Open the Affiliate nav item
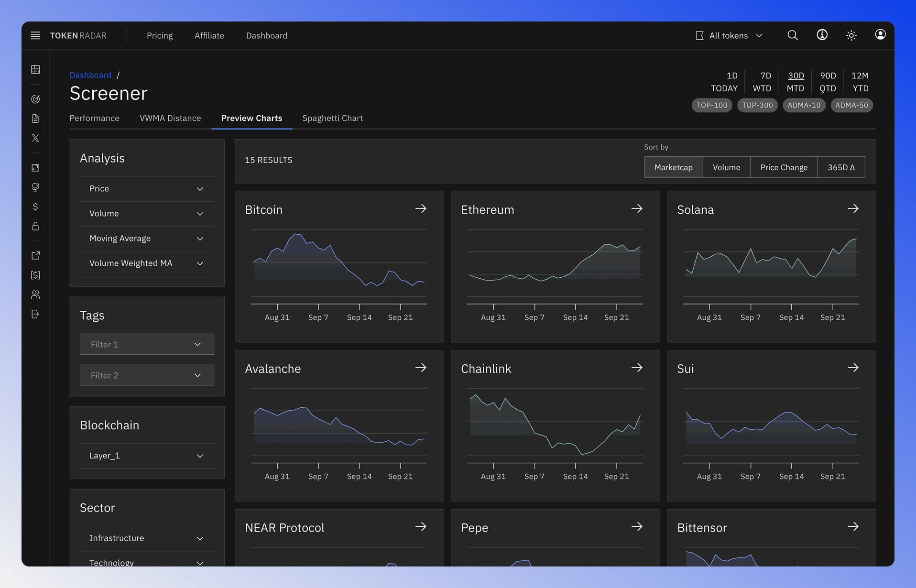916x588 pixels. [x=209, y=35]
